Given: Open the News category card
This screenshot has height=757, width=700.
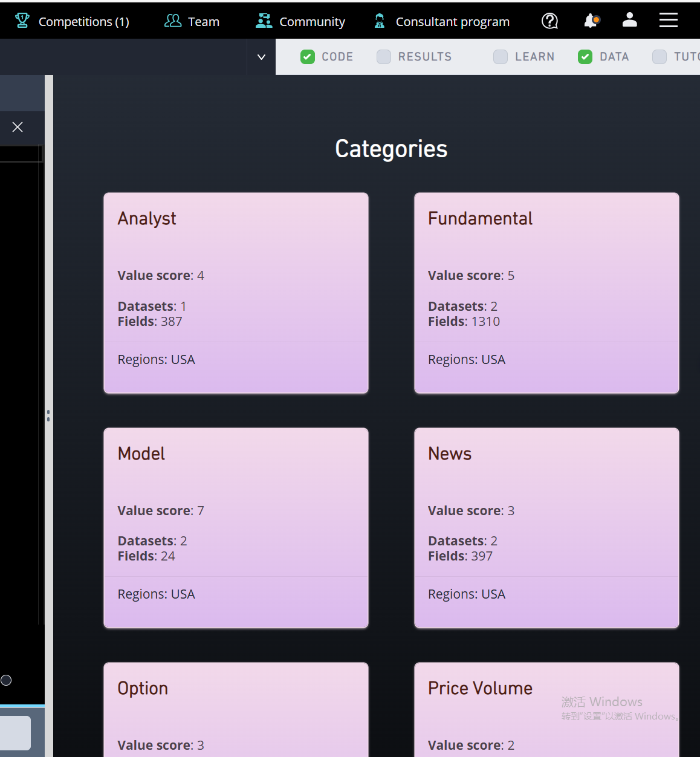Looking at the screenshot, I should pyautogui.click(x=546, y=528).
